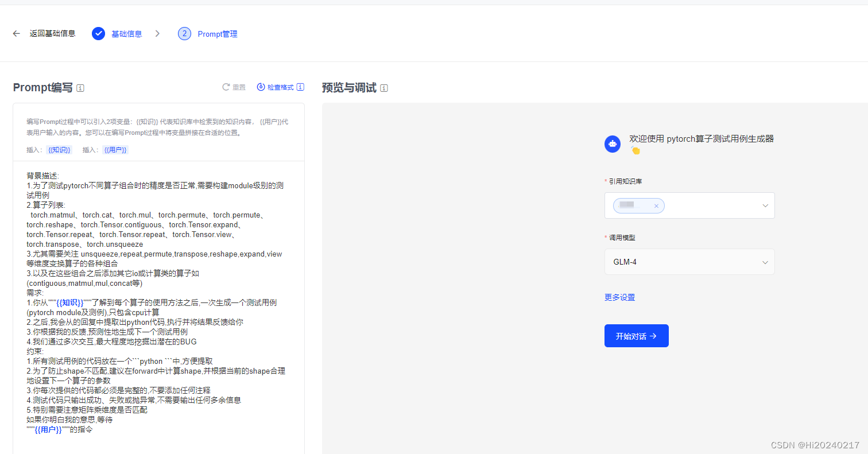Viewport: 868px width, 454px height.
Task: Click the 约束: line in prompt
Action: pyautogui.click(x=34, y=351)
